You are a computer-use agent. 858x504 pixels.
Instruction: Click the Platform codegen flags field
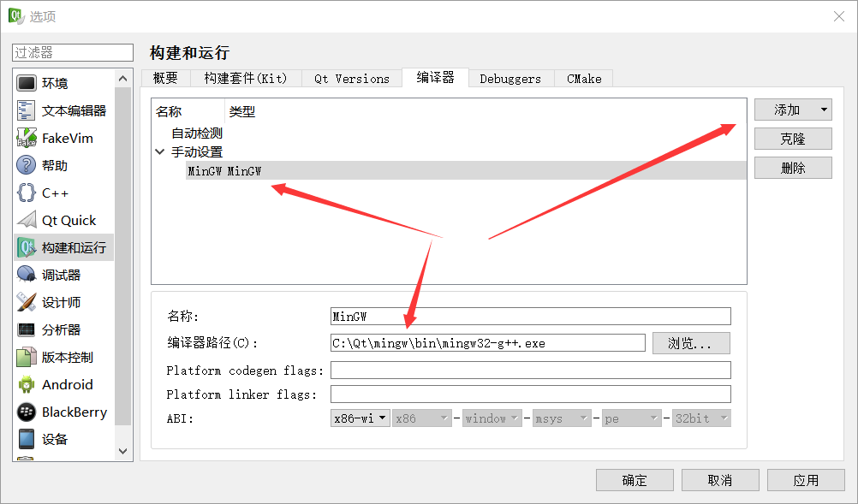tap(531, 370)
